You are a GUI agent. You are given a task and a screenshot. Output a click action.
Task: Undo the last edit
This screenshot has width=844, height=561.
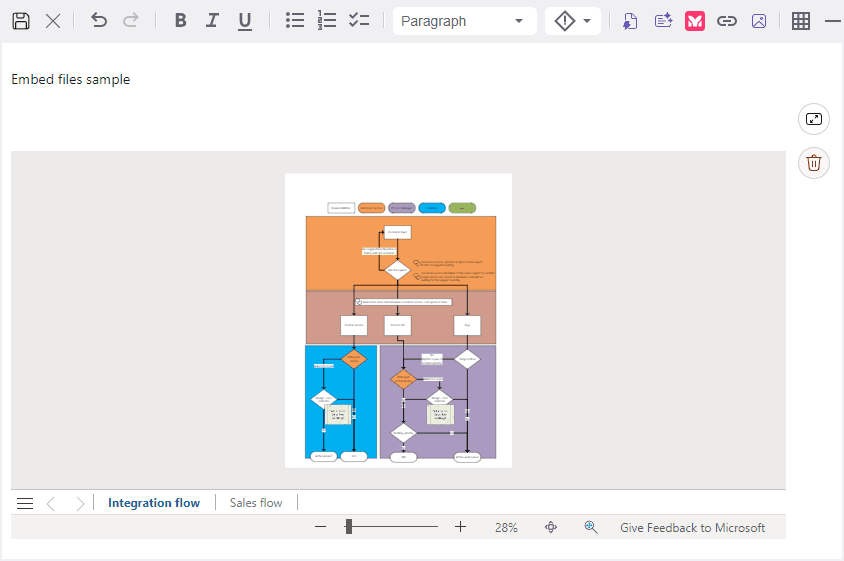tap(99, 20)
